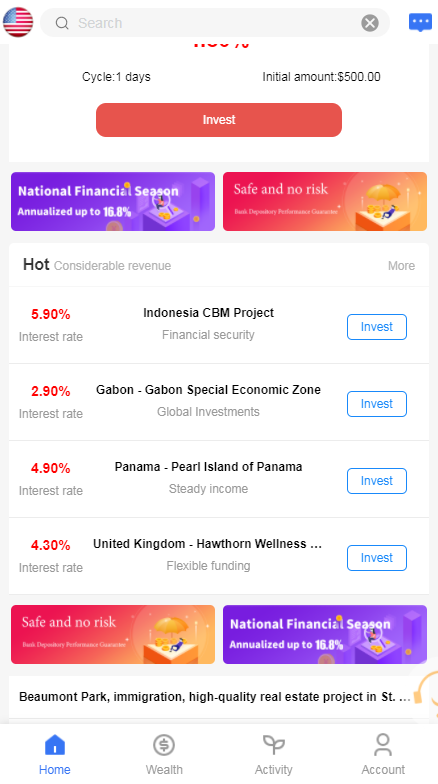Open the top National Financial Season banner
Image resolution: width=438 pixels, height=784 pixels.
pos(113,202)
